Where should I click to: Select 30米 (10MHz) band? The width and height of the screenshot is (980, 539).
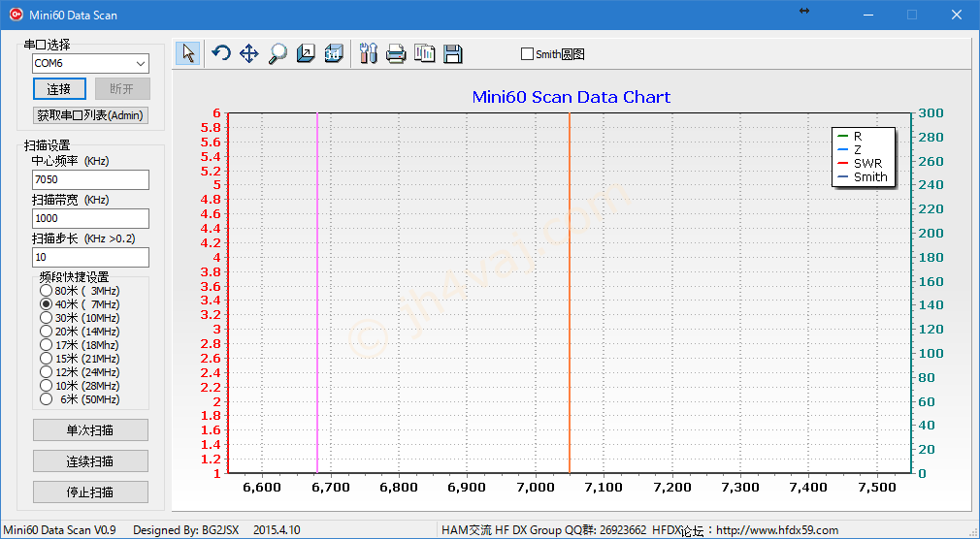46,318
